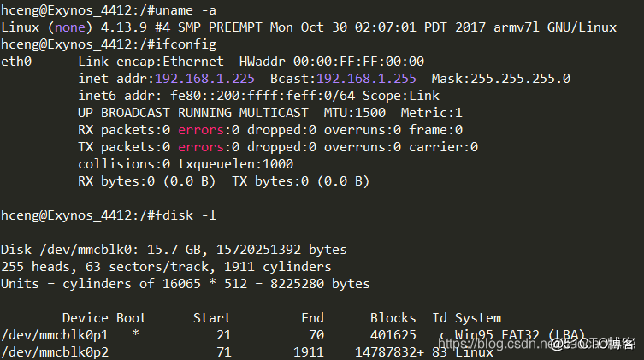Click the Mask value 255.255.255.0
Image resolution: width=644 pixels, height=360 pixels.
coord(520,79)
